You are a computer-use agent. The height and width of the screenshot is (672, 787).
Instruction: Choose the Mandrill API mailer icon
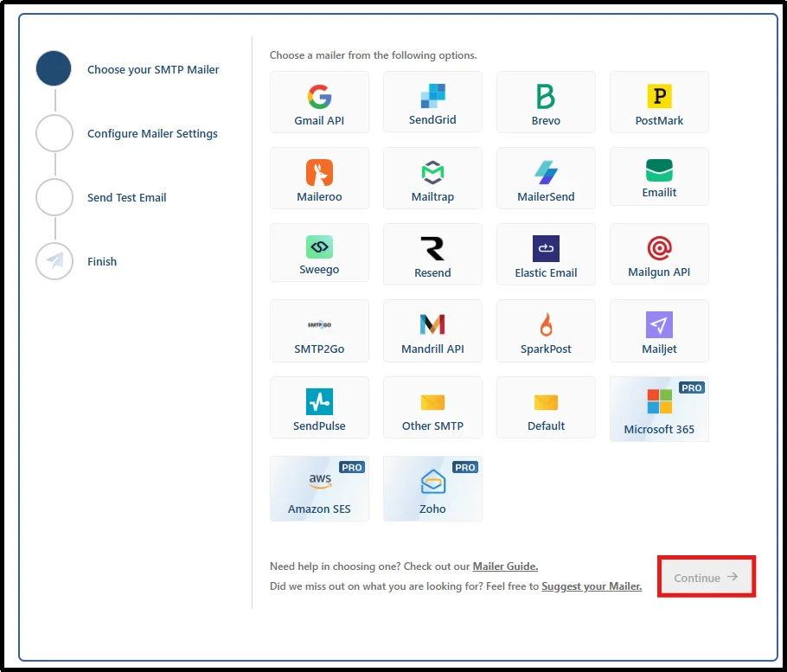[x=432, y=324]
